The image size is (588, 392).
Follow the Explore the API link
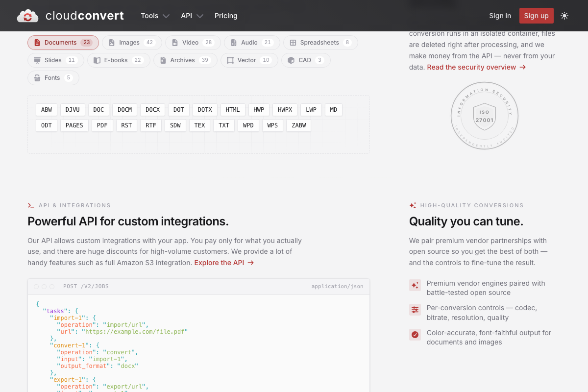224,263
